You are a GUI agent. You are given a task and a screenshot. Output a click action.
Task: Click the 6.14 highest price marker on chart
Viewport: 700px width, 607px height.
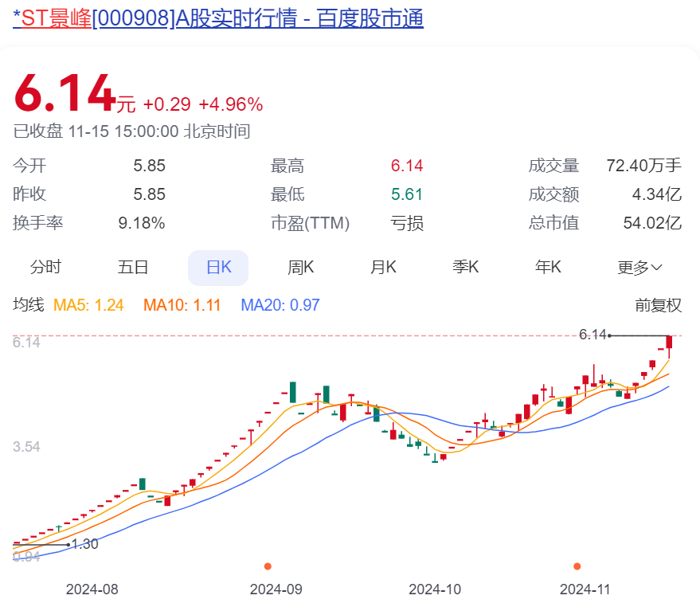click(x=593, y=335)
